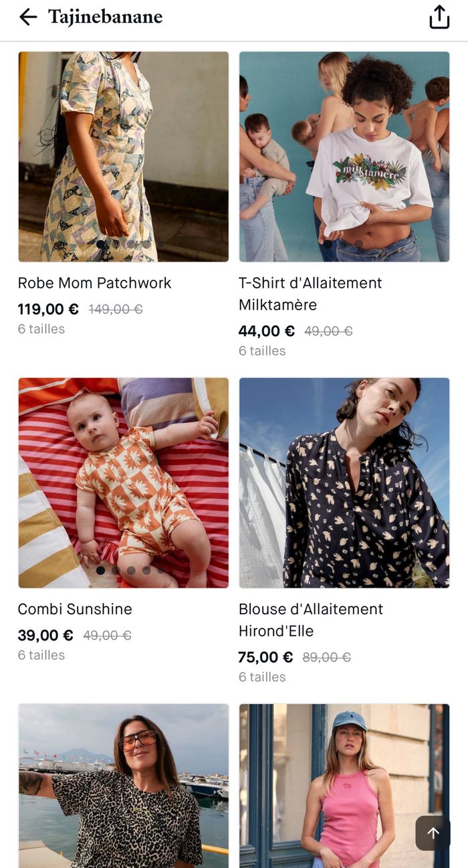Click the Combi Sunshine product name
The height and width of the screenshot is (868, 468).
(x=75, y=609)
